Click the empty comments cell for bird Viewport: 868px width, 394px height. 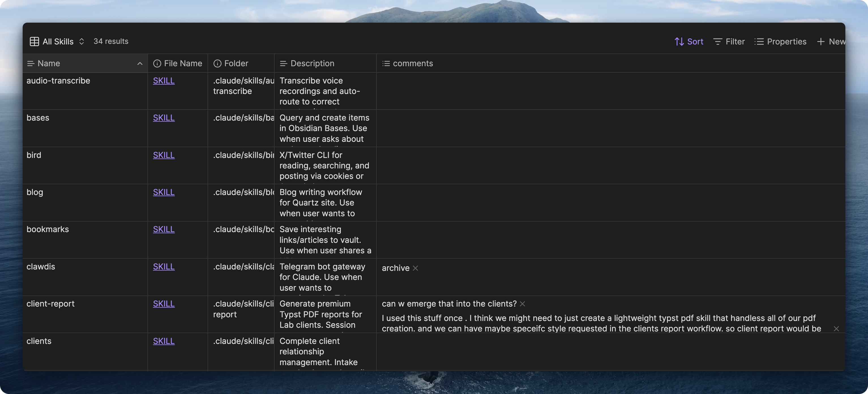coord(606,165)
